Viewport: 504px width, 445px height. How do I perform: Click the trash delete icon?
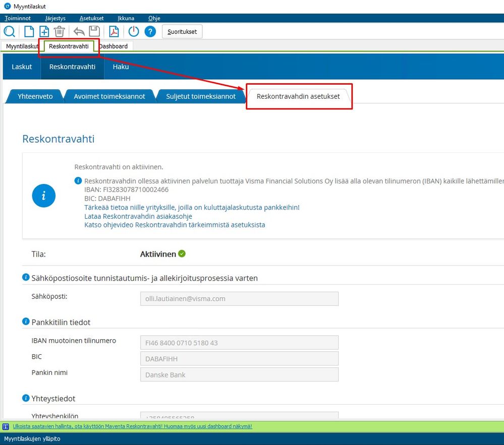[x=59, y=31]
